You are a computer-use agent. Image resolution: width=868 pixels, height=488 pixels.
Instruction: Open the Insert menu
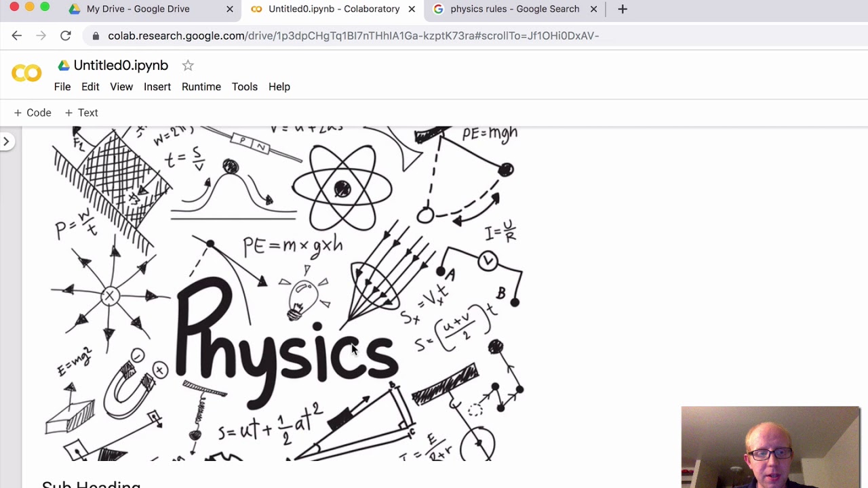pos(157,87)
